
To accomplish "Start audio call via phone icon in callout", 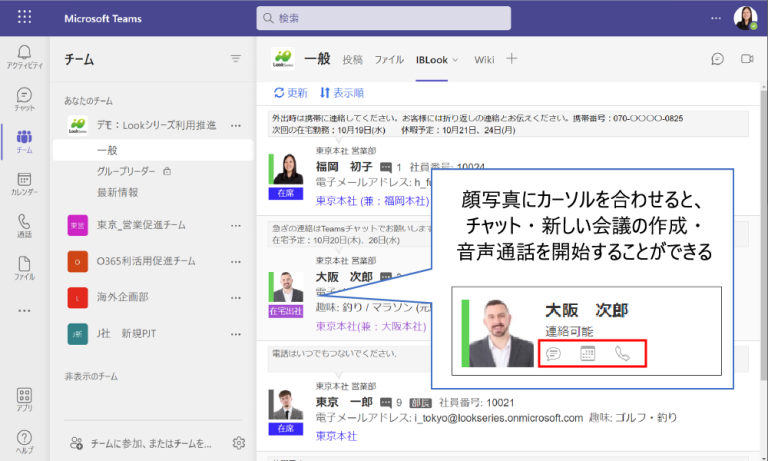I will click(621, 353).
